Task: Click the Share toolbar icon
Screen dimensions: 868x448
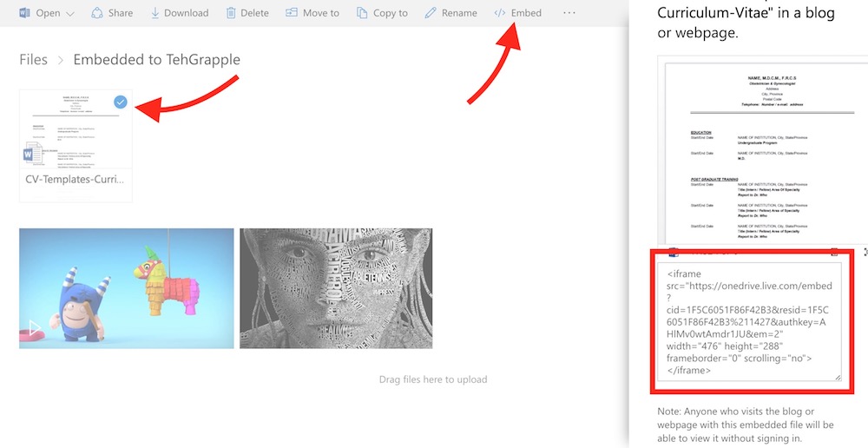Action: click(x=98, y=13)
